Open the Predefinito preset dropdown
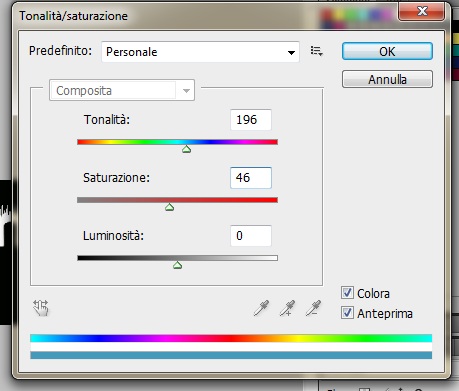This screenshot has height=391, width=459. coord(200,52)
